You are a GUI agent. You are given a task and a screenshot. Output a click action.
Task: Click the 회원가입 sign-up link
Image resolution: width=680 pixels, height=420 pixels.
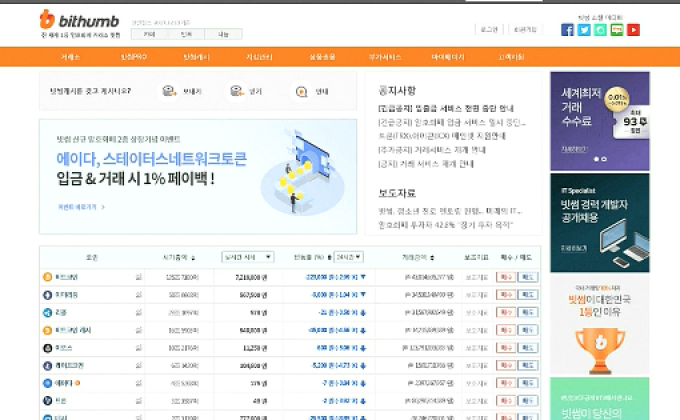pyautogui.click(x=526, y=30)
